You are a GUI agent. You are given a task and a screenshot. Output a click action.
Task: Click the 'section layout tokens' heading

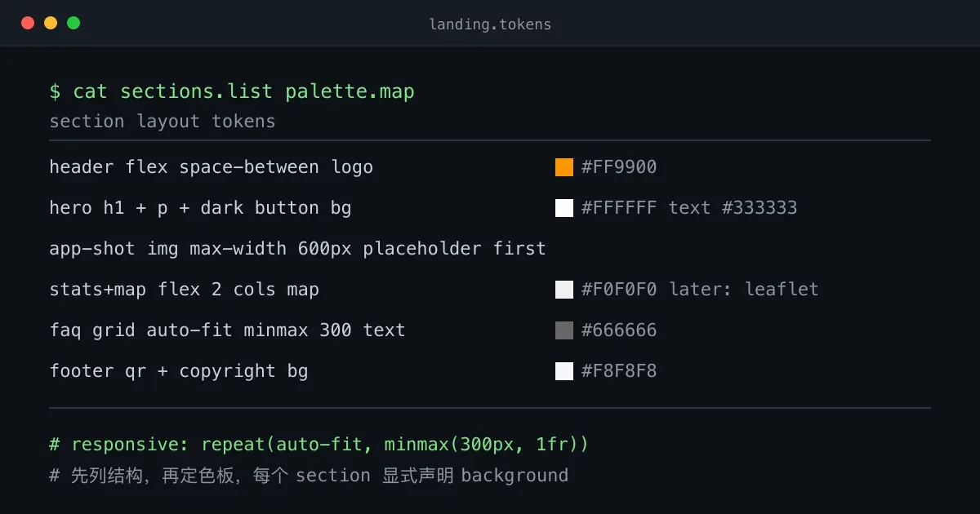click(x=163, y=122)
